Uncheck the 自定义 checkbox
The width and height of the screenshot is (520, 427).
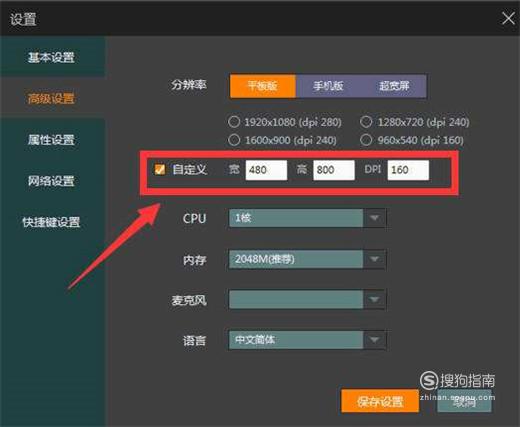pyautogui.click(x=160, y=170)
